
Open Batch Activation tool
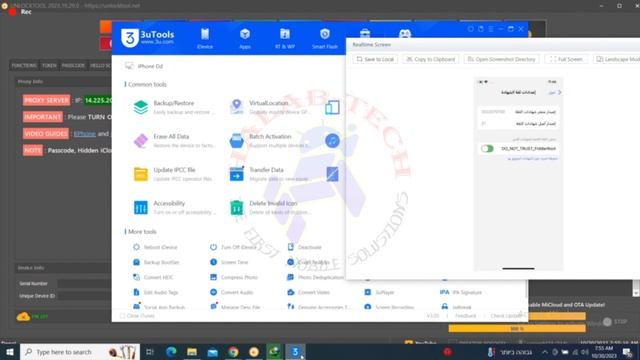269,141
